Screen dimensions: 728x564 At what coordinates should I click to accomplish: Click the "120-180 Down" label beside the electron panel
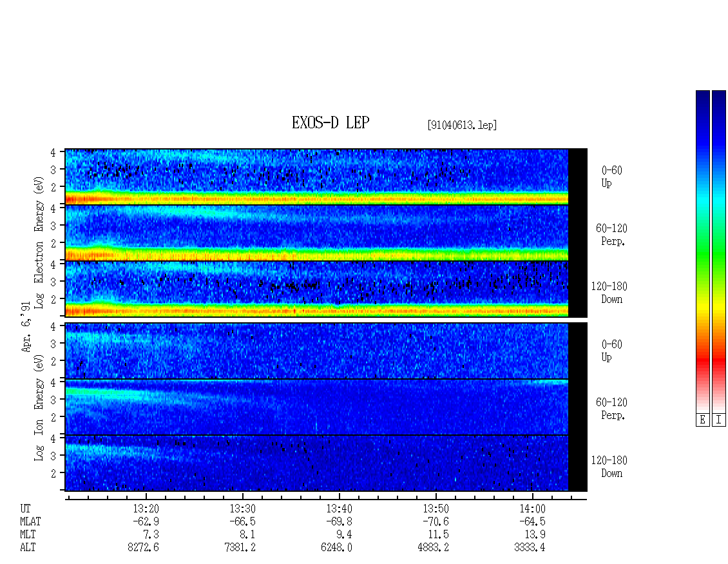point(609,293)
